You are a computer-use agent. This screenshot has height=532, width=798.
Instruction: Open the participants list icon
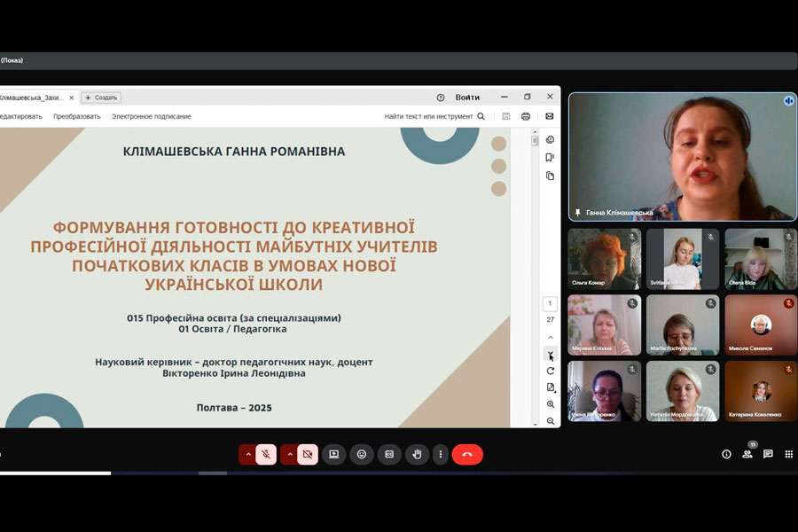coord(747,454)
